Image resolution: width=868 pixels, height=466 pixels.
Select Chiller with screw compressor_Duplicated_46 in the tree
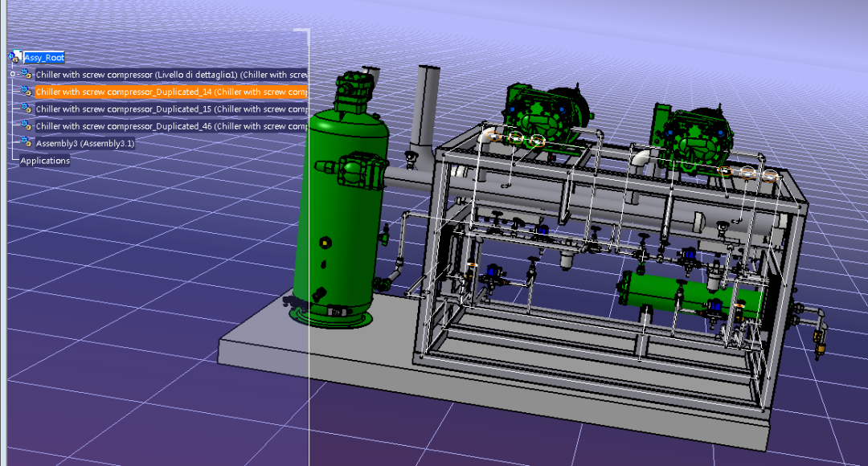tap(171, 126)
